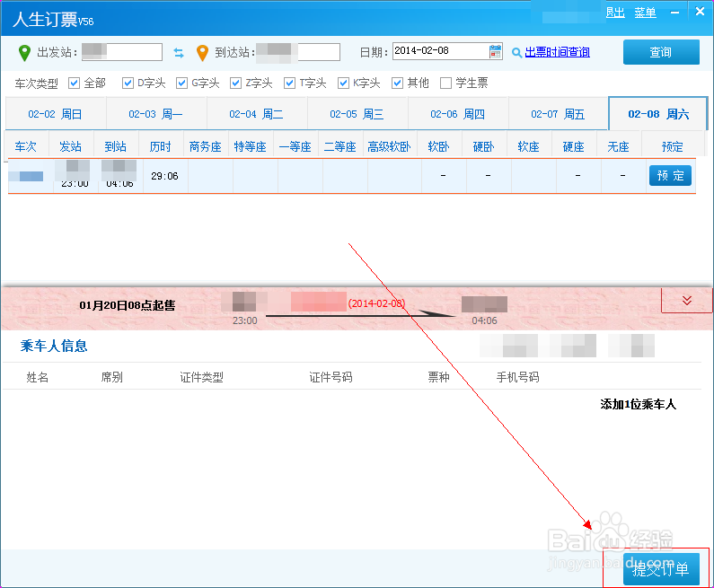Toggle the K字头 checkbox

343,83
